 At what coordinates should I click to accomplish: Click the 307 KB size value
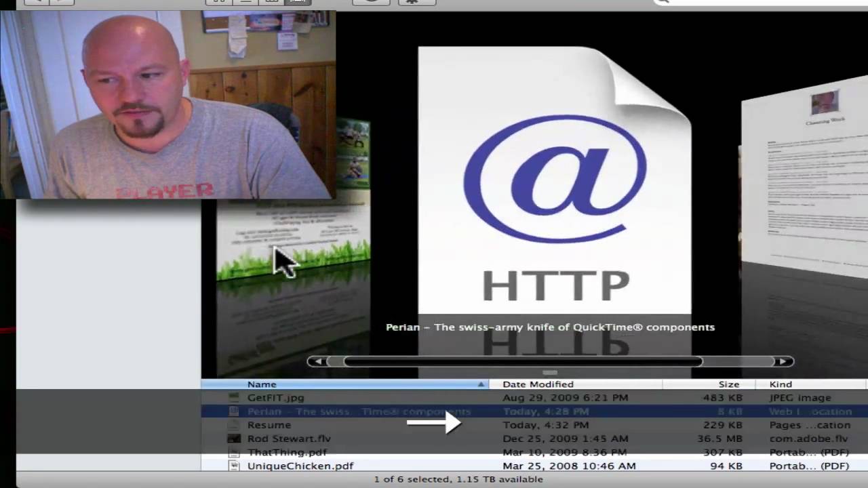pyautogui.click(x=724, y=452)
